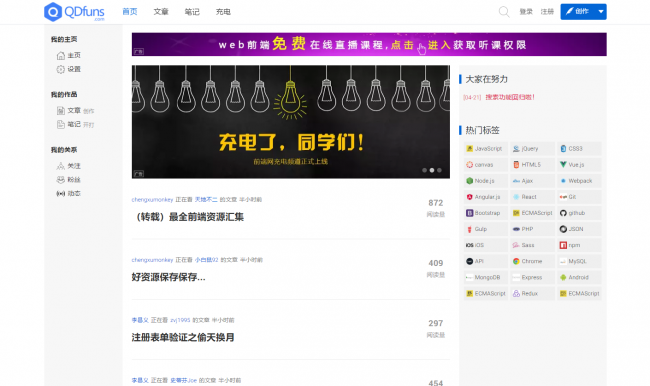The image size is (650, 386).
Task: Select the PHP tag
Action: 532,229
